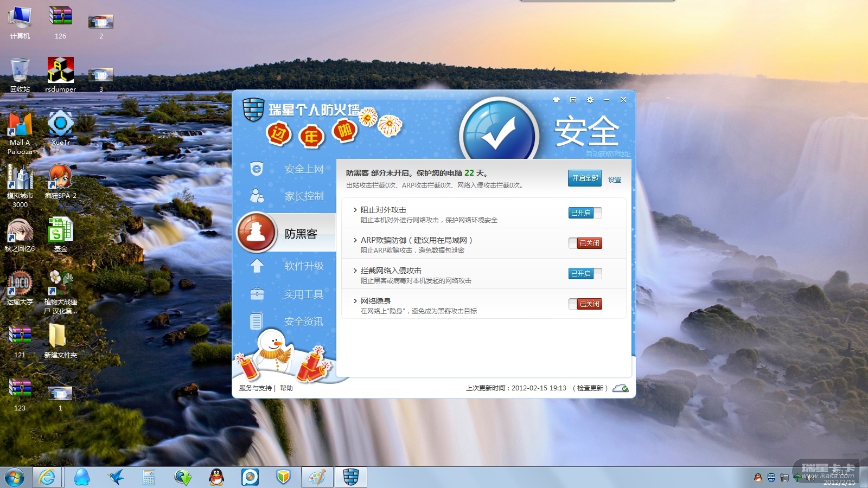Image resolution: width=868 pixels, height=488 pixels.
Task: Open the gear settings icon in title bar
Action: click(590, 100)
